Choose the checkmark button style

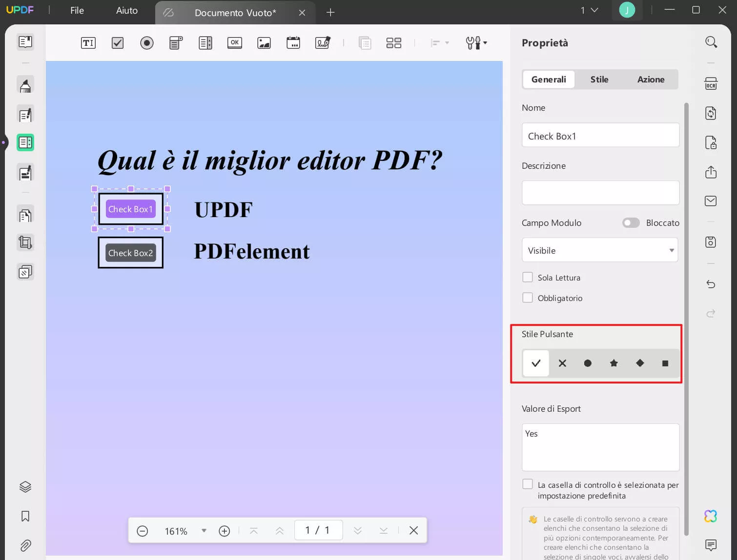coord(536,363)
